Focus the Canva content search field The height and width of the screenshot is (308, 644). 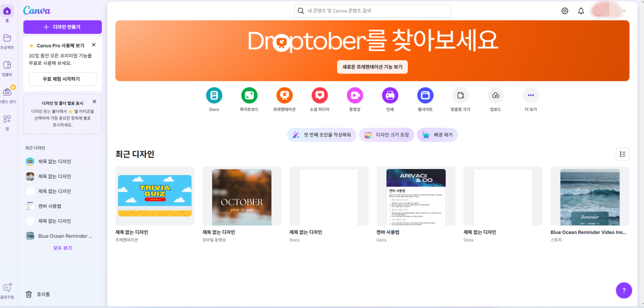coord(372,11)
